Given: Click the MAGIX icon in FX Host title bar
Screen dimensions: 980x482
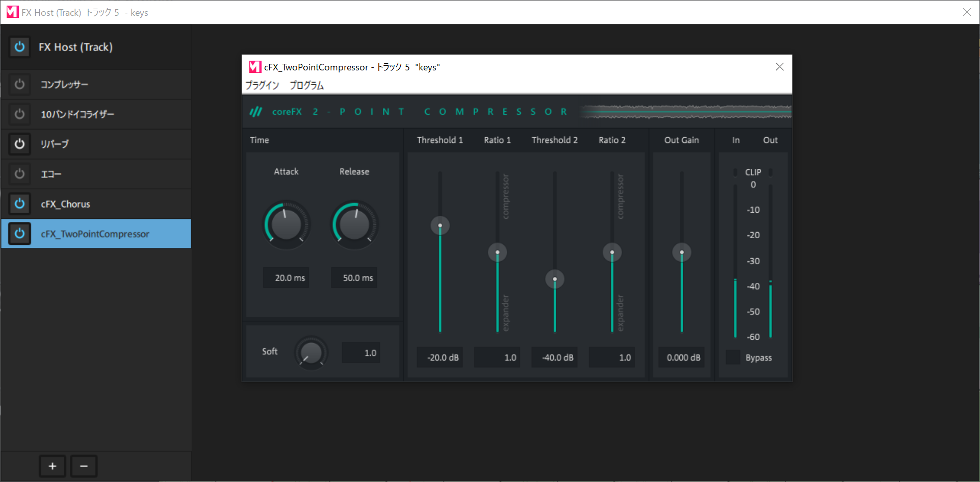Looking at the screenshot, I should point(12,12).
